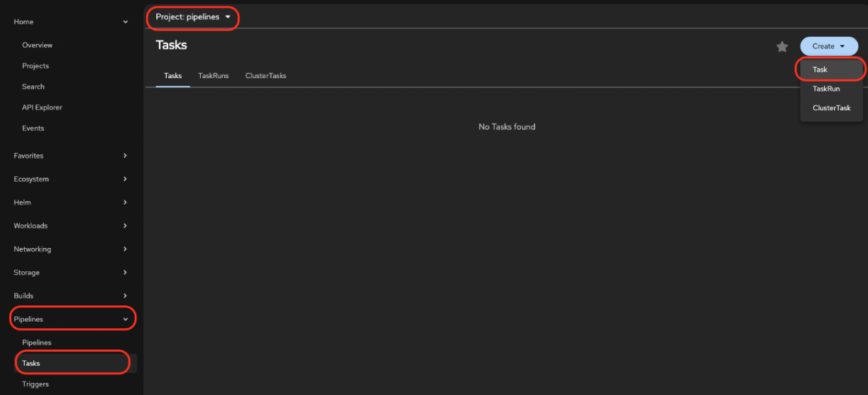Select Task from the Create menu
Viewport: 868px width, 395px height.
point(820,70)
